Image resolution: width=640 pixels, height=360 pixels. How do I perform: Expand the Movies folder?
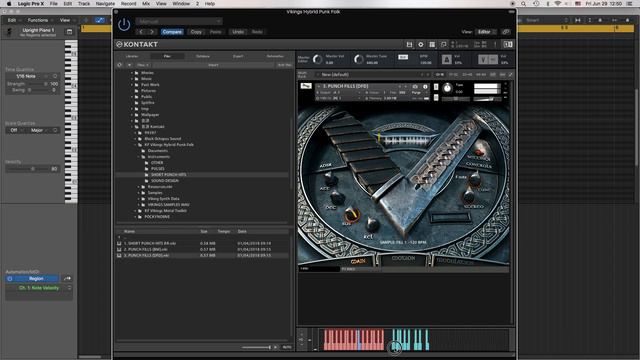click(x=132, y=73)
